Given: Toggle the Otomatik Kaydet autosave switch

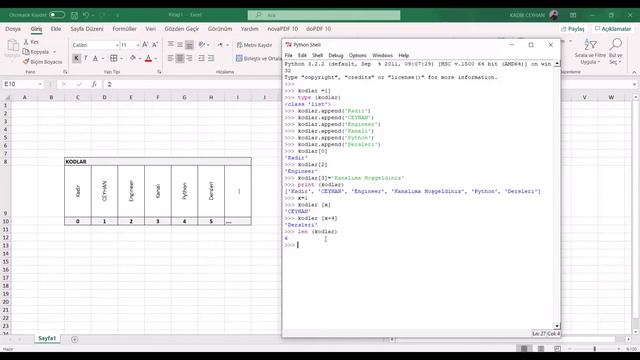Looking at the screenshot, I should (x=57, y=15).
